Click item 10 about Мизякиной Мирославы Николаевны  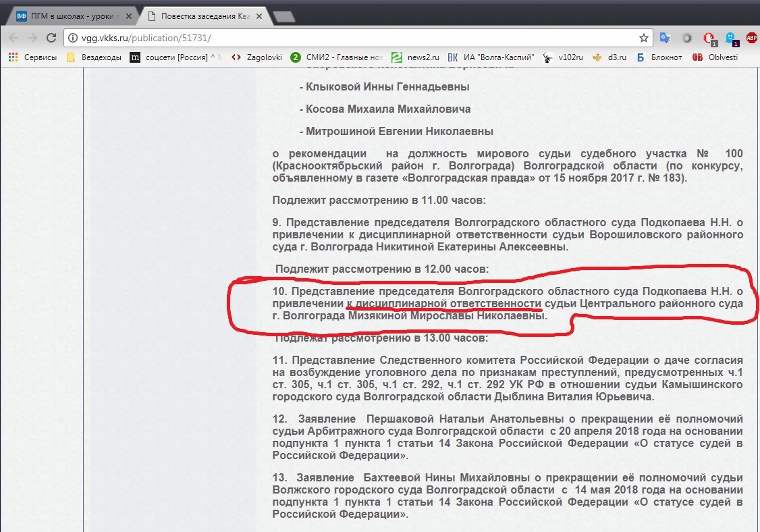pyautogui.click(x=508, y=304)
